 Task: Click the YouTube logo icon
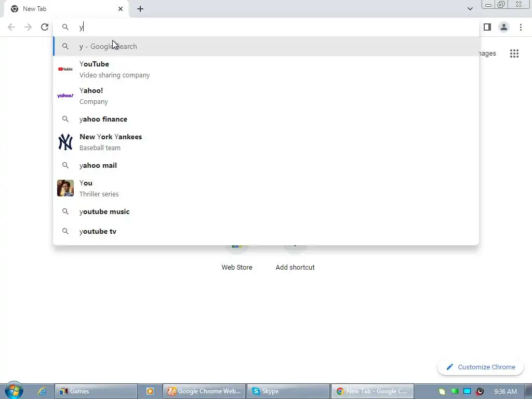(x=65, y=69)
